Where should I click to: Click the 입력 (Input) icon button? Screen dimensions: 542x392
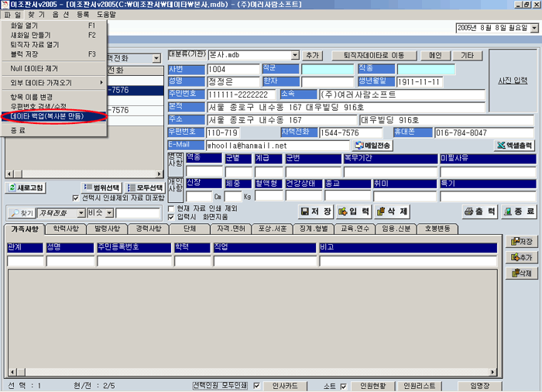[x=355, y=211]
